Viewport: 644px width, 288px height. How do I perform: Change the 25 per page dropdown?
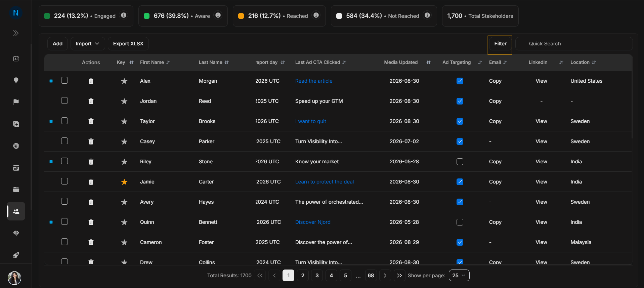click(459, 276)
